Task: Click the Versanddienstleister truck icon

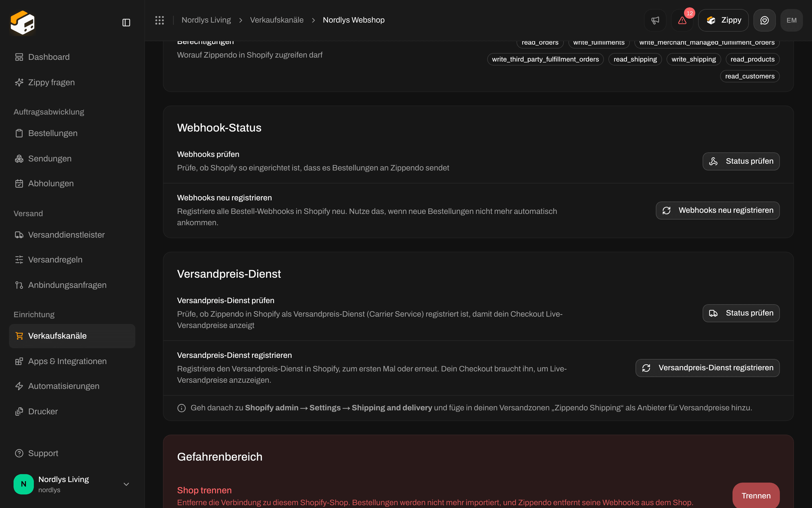Action: (x=19, y=235)
